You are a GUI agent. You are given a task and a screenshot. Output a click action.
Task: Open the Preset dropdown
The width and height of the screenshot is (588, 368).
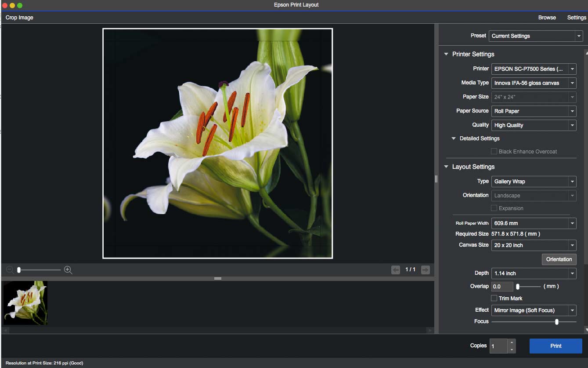[x=536, y=36]
